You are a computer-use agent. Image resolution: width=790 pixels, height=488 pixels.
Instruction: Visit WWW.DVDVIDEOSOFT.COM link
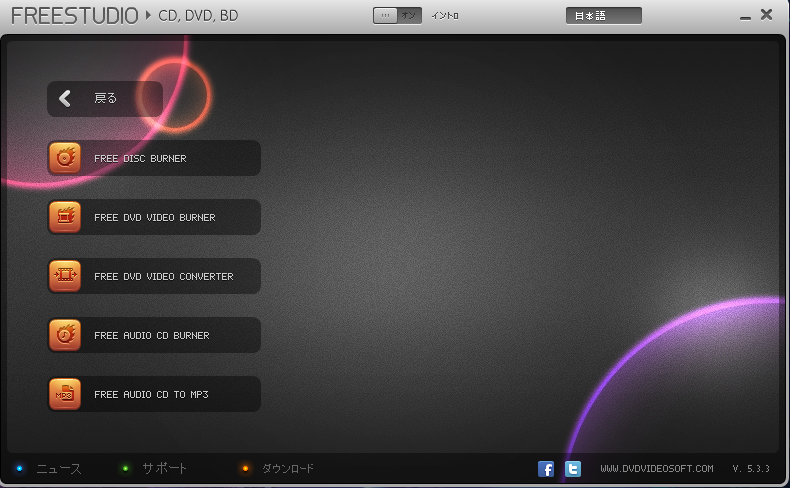pyautogui.click(x=656, y=469)
